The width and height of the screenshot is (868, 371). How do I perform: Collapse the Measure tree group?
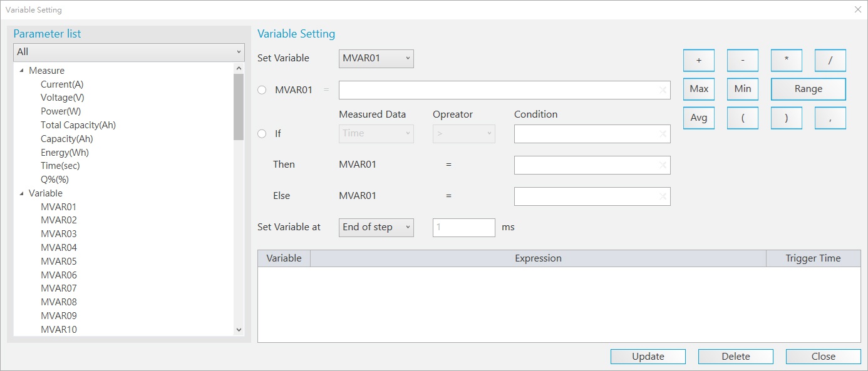(x=22, y=71)
